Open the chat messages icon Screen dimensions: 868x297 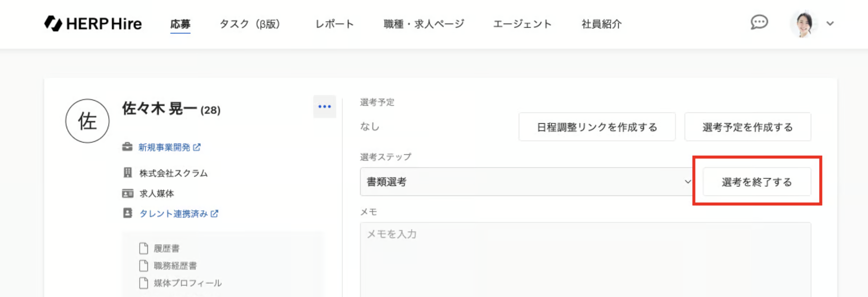(x=759, y=23)
